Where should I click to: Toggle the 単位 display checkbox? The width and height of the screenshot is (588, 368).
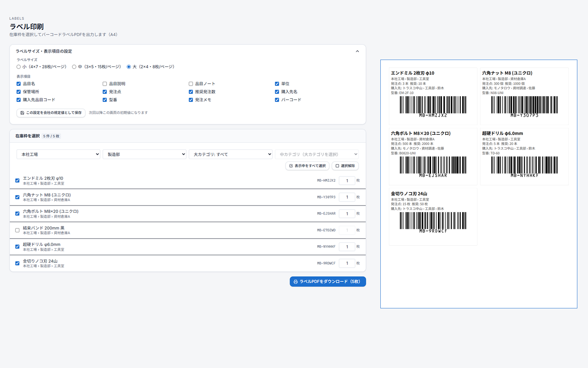(277, 84)
